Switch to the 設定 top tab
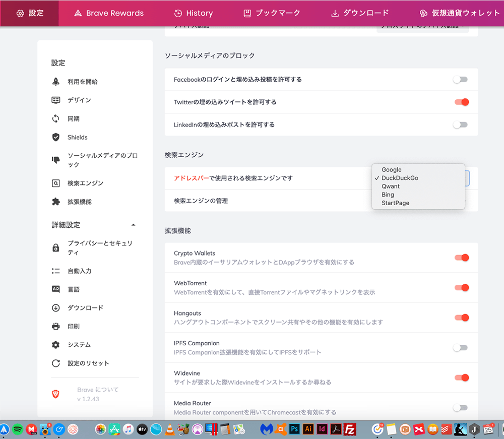504x439 pixels. (30, 13)
